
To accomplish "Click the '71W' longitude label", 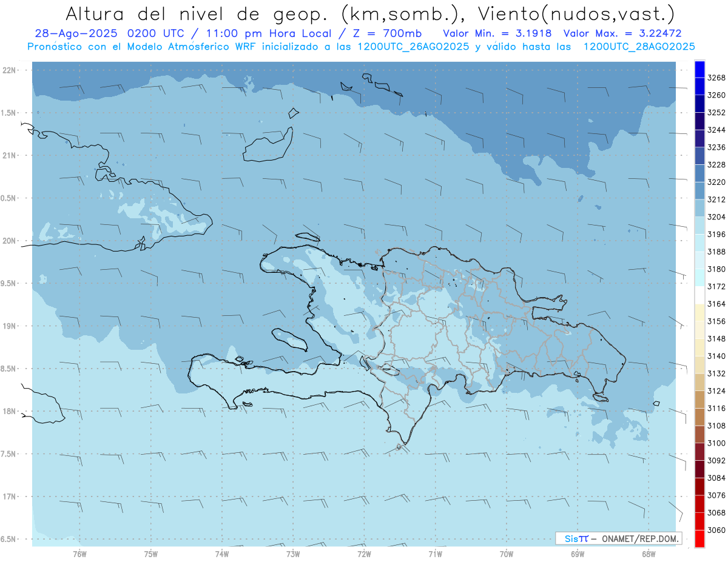I will pos(435,554).
